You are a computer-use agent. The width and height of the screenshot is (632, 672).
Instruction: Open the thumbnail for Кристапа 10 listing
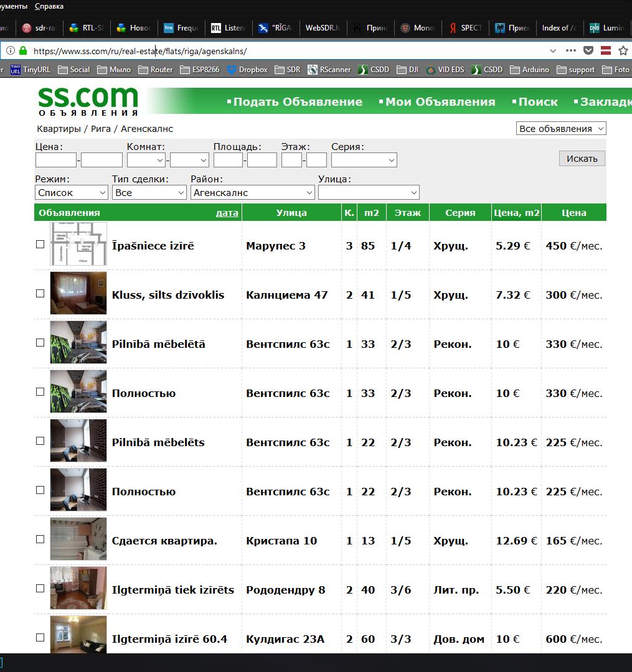78,539
